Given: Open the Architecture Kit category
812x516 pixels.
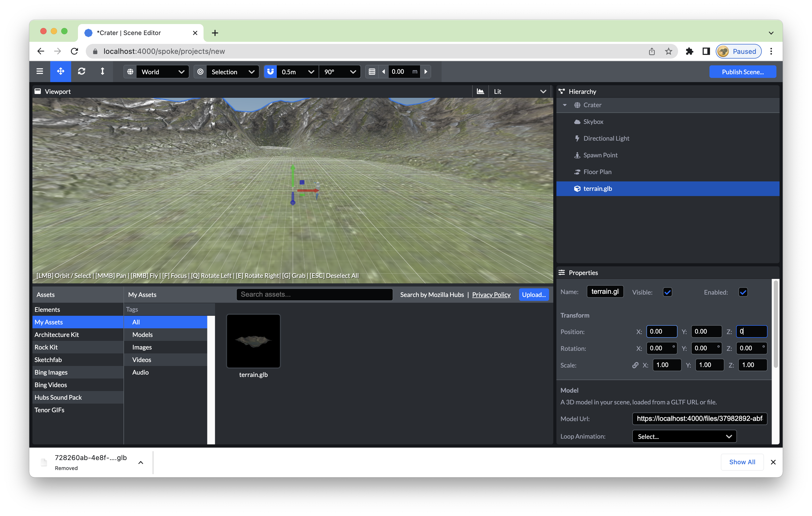Looking at the screenshot, I should 78,334.
